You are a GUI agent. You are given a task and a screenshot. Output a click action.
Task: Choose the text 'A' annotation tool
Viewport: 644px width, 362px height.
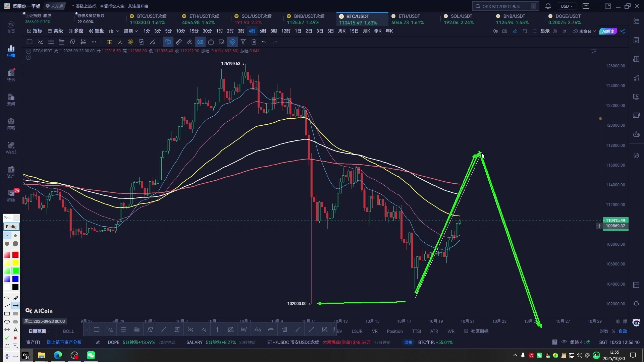[x=15, y=330]
